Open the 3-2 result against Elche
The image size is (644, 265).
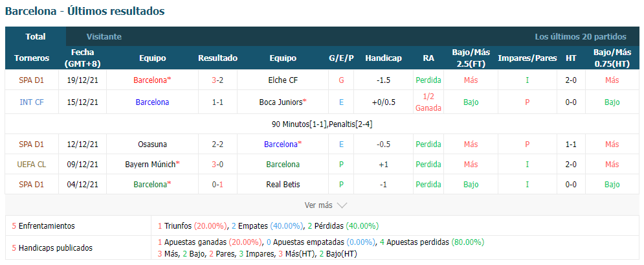tap(217, 80)
